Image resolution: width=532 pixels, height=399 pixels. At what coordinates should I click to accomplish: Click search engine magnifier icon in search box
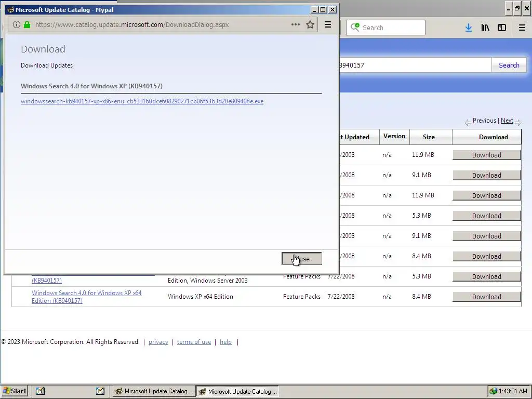pos(355,27)
